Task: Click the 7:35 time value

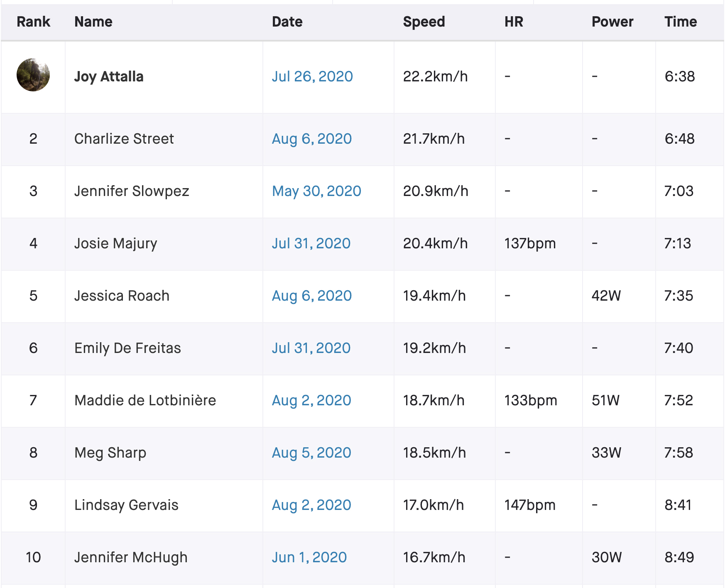Action: click(x=679, y=296)
